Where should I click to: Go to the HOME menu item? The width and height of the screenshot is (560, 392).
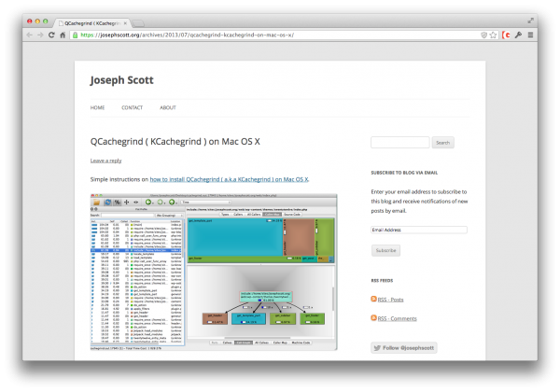pyautogui.click(x=97, y=107)
